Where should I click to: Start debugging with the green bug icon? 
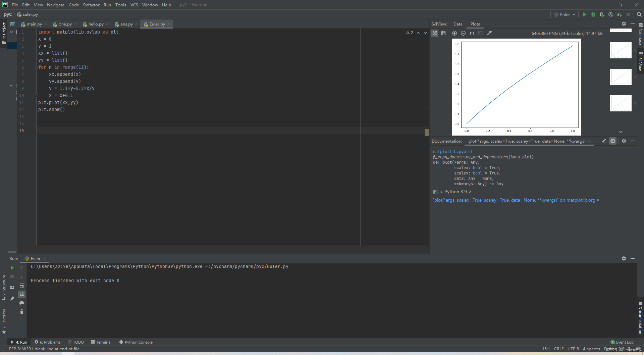tap(593, 14)
